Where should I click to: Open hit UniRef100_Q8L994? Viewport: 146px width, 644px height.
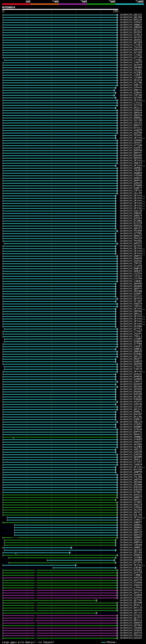click(x=131, y=17)
